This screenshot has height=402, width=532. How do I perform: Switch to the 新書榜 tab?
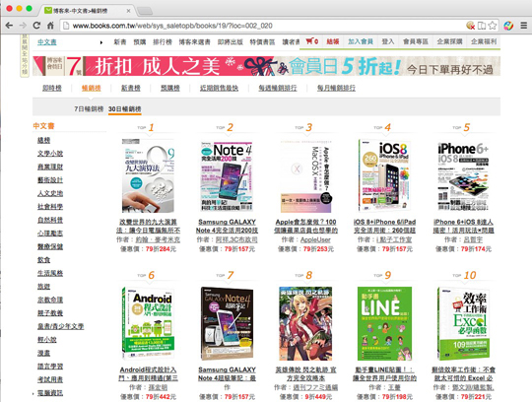tap(131, 88)
